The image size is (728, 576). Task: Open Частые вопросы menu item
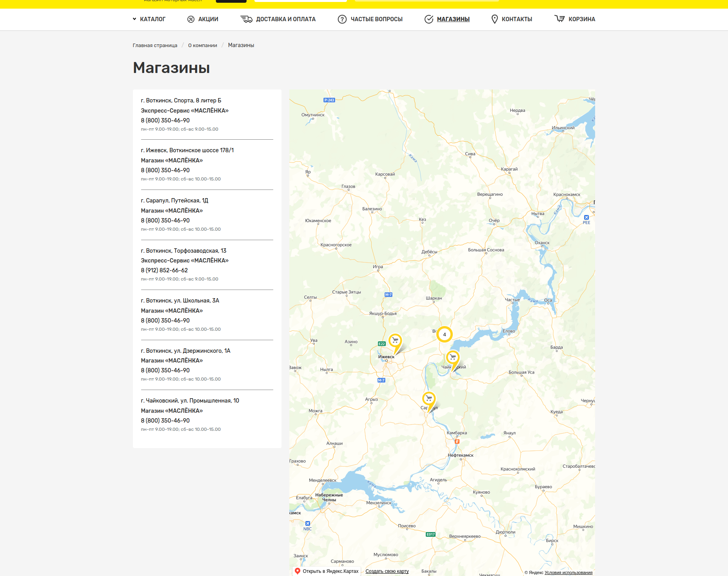pos(377,19)
